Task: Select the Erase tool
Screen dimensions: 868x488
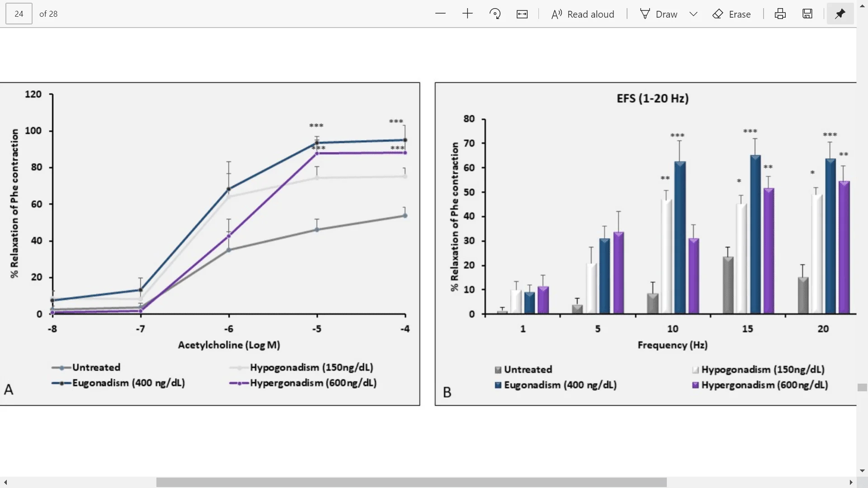Action: click(731, 14)
